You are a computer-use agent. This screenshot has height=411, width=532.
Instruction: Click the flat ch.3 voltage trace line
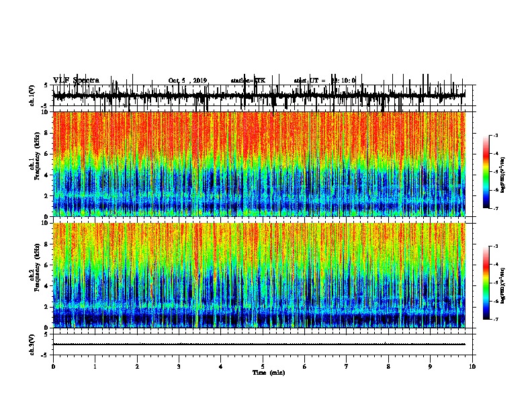[x=259, y=345]
